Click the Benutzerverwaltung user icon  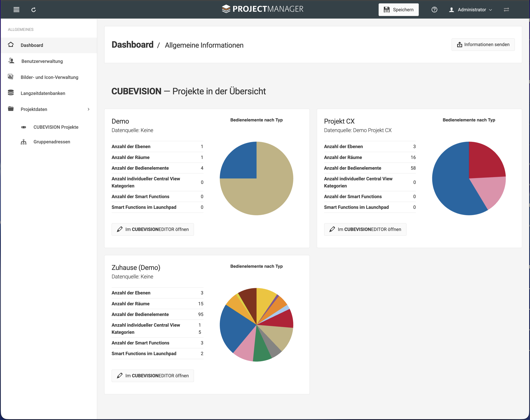pyautogui.click(x=11, y=61)
